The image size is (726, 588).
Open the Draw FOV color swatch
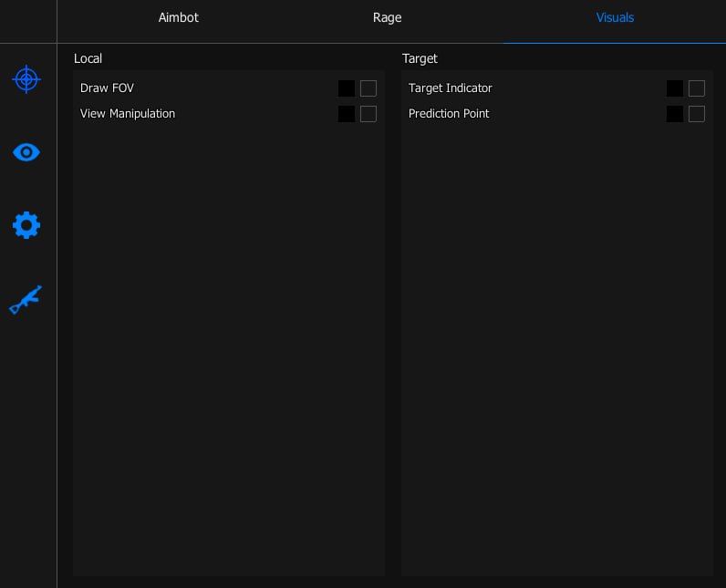pyautogui.click(x=347, y=88)
